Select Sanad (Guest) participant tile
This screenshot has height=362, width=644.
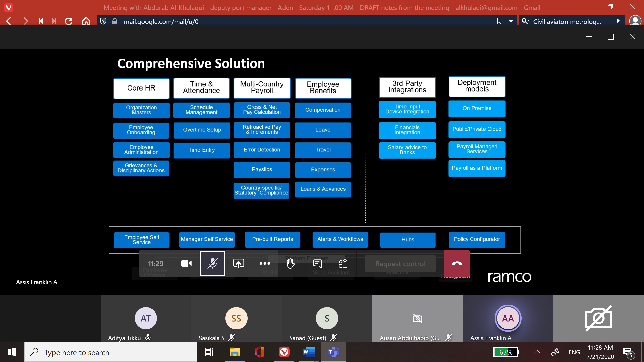(327, 318)
